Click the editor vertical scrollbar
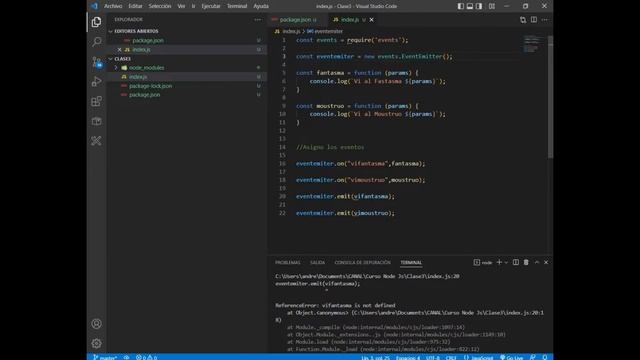The image size is (640, 360). 550,97
